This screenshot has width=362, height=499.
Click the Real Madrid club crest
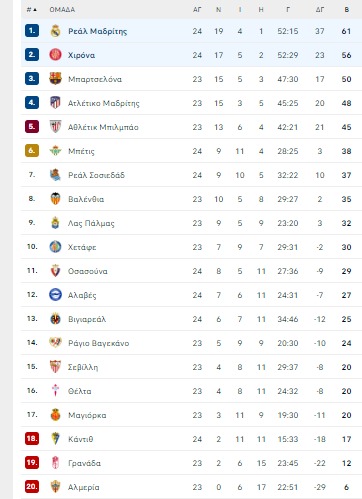pyautogui.click(x=55, y=31)
